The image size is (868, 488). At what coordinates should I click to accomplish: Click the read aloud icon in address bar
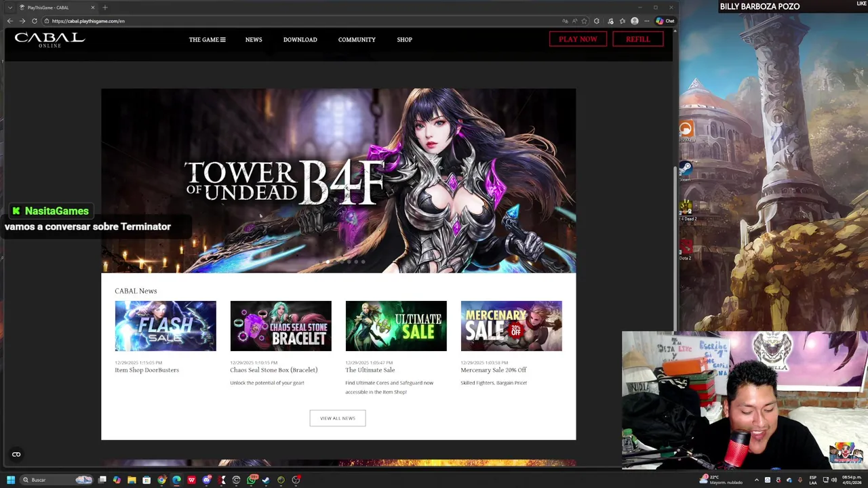[x=574, y=21]
